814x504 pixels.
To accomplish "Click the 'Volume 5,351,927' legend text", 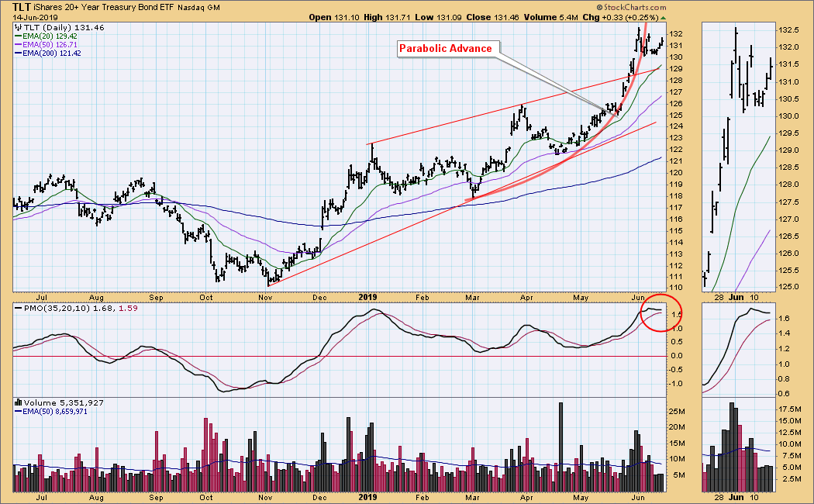I will point(64,402).
